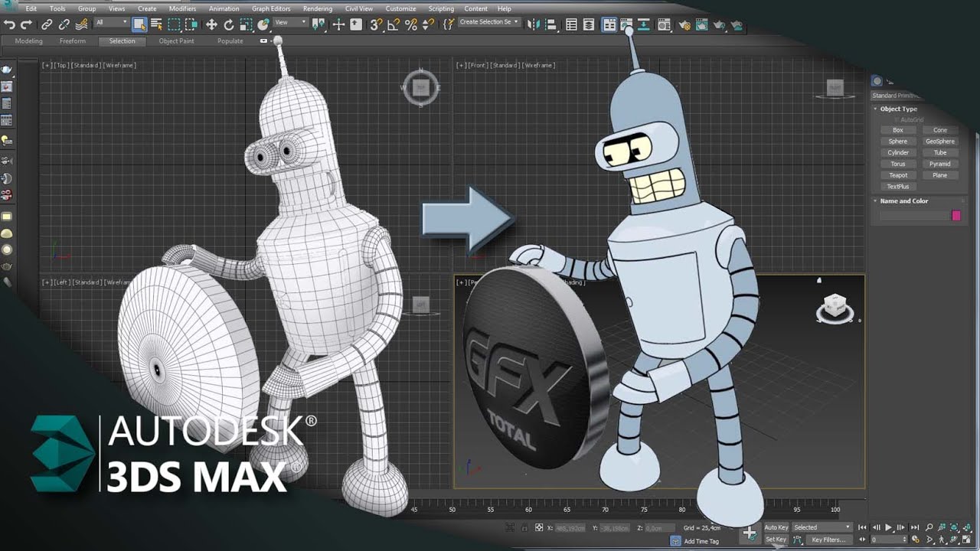980x551 pixels.
Task: Switch to the Object Paint tab
Action: [177, 41]
